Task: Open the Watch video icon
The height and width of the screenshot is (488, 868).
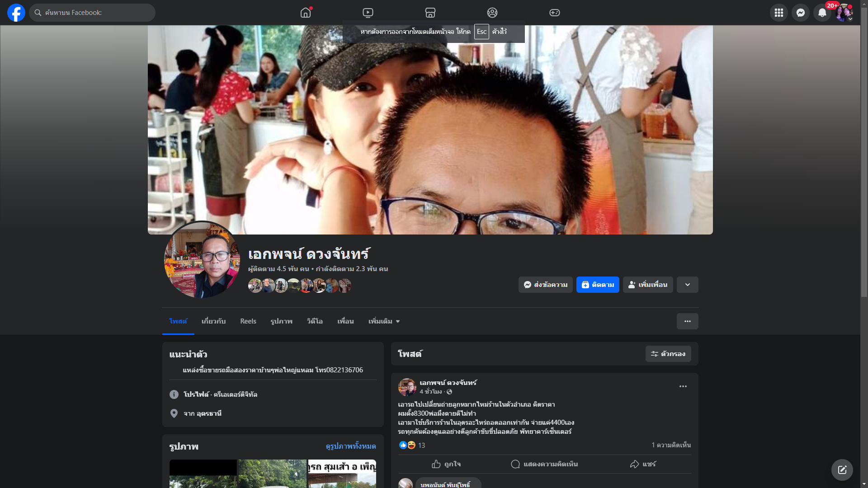Action: click(x=368, y=13)
